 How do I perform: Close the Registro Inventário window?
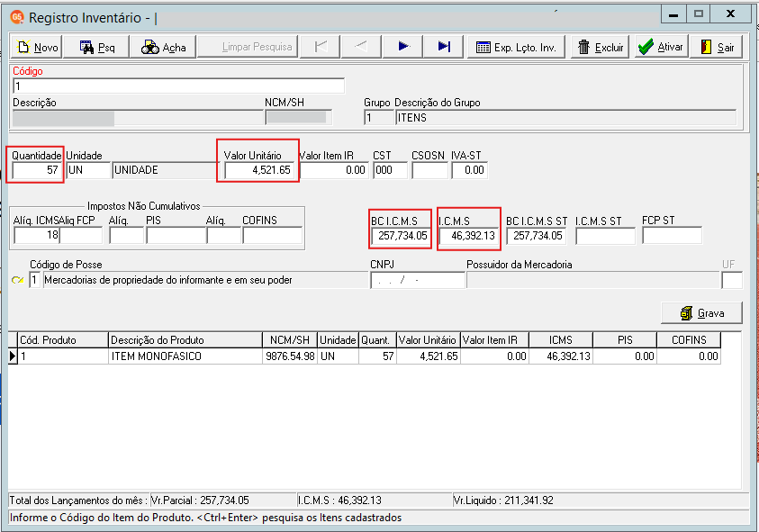coord(731,14)
